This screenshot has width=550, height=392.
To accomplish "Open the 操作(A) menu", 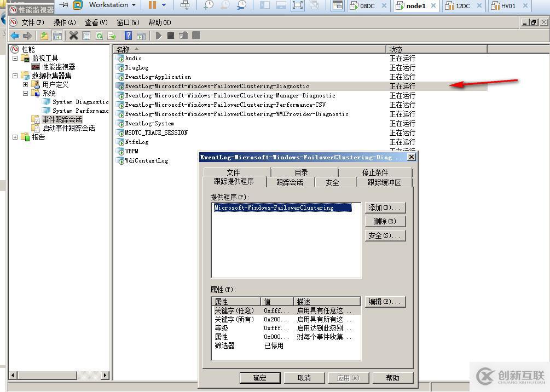I will (65, 22).
